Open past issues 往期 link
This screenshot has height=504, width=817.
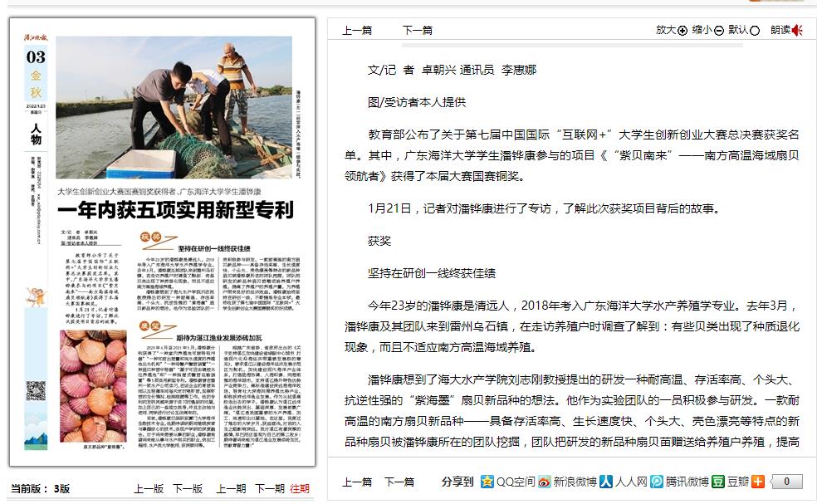[x=300, y=489]
